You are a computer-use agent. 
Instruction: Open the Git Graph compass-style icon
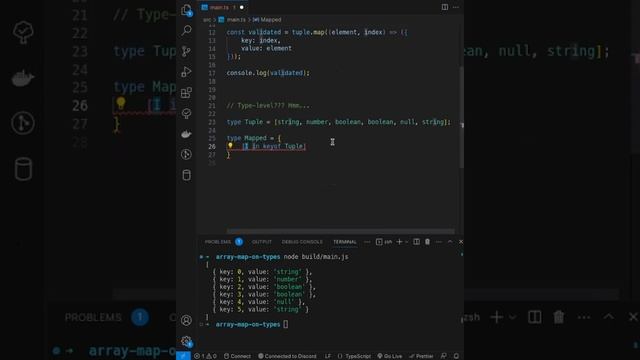click(x=187, y=154)
